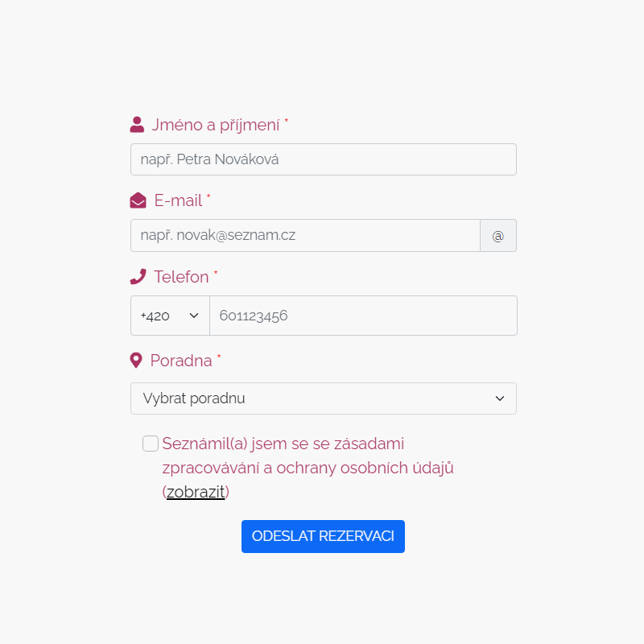Click the envelope icon beside E-mail
The width and height of the screenshot is (644, 644).
point(138,200)
